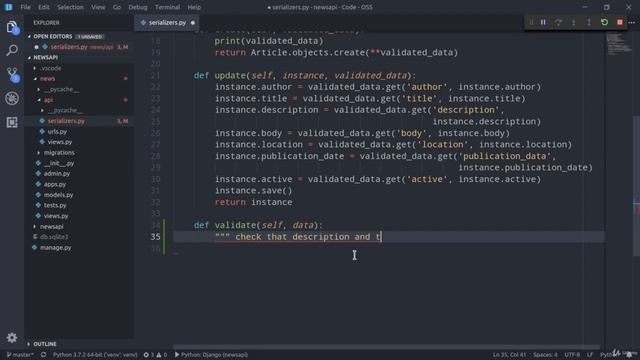
Task: Click the debug Step Over button
Action: tap(558, 22)
